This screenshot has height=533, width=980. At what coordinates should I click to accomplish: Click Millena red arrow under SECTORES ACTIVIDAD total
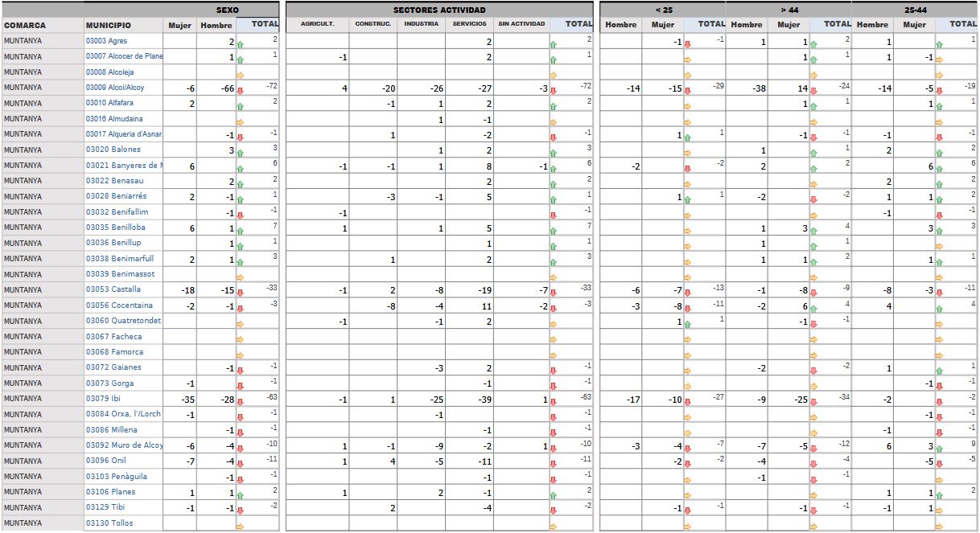click(553, 433)
